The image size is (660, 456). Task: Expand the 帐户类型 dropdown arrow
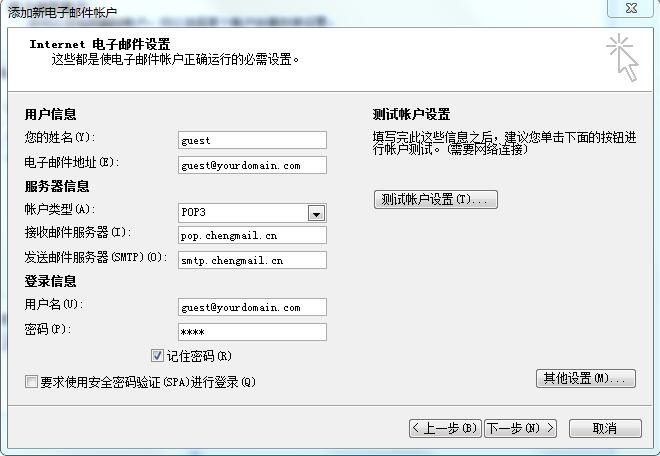tap(316, 213)
